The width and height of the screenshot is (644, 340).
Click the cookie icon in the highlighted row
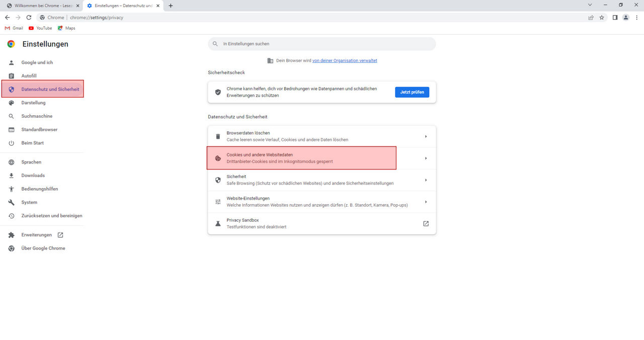point(218,158)
